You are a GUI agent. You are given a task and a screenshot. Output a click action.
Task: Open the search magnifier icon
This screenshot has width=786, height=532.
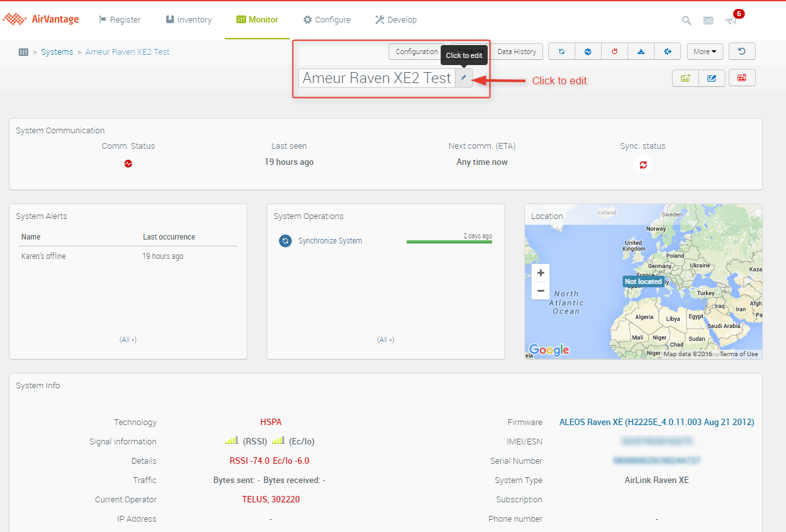687,21
